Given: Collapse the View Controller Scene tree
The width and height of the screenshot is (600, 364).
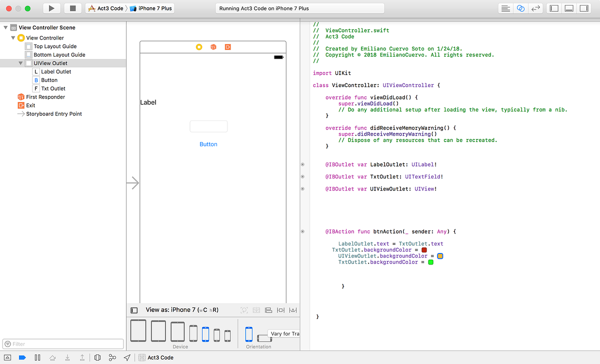Looking at the screenshot, I should [5, 27].
